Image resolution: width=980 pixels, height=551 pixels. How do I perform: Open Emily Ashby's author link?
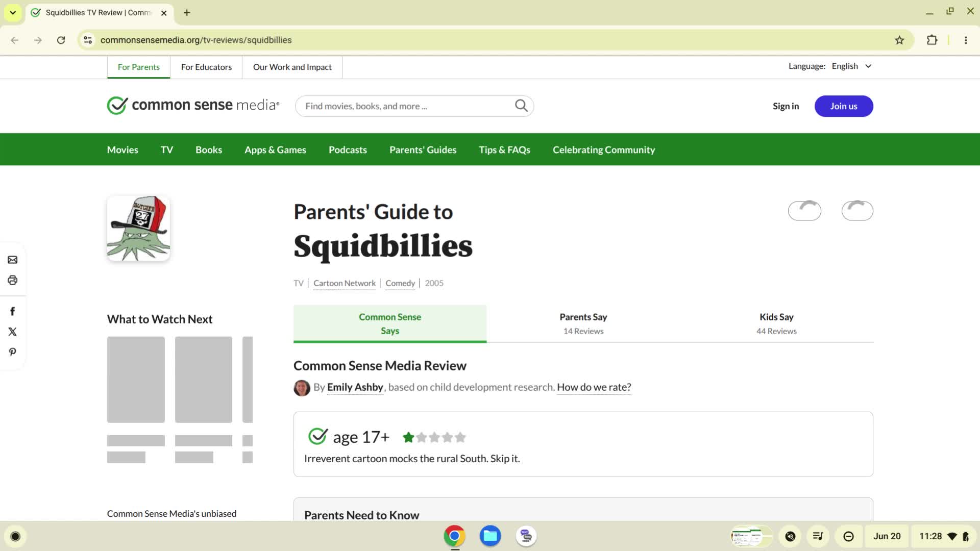click(355, 387)
